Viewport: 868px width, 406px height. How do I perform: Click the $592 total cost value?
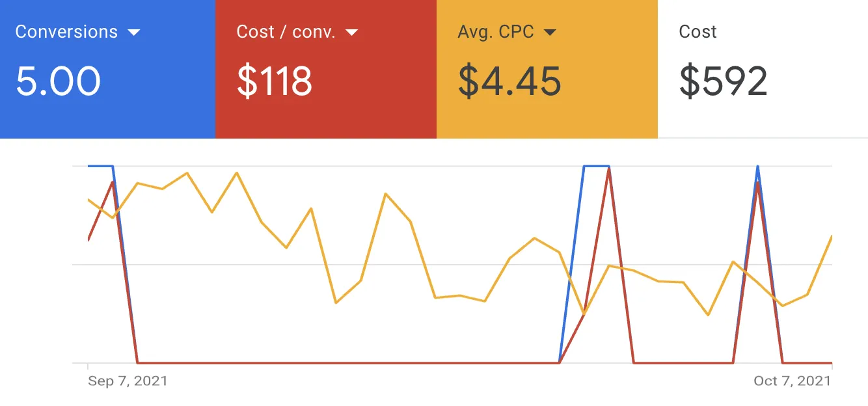click(x=723, y=81)
